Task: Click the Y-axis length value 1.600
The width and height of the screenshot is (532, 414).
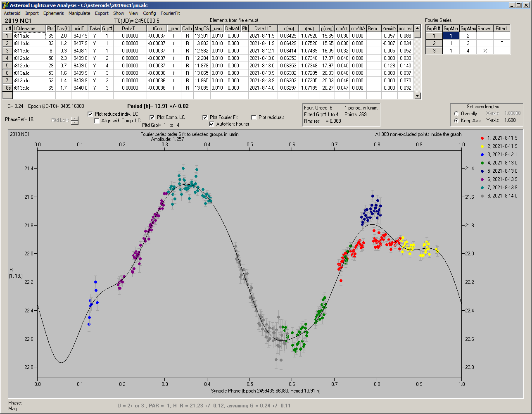Action: [x=509, y=121]
